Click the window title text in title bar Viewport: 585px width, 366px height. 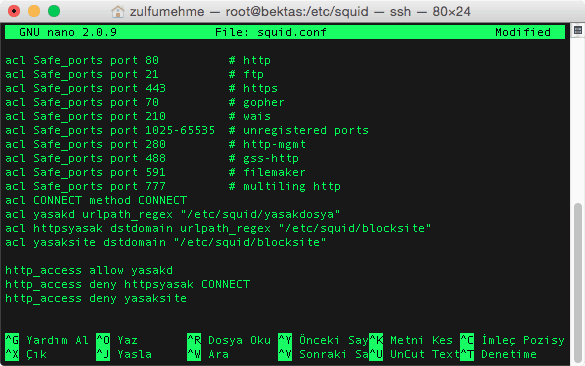point(300,12)
